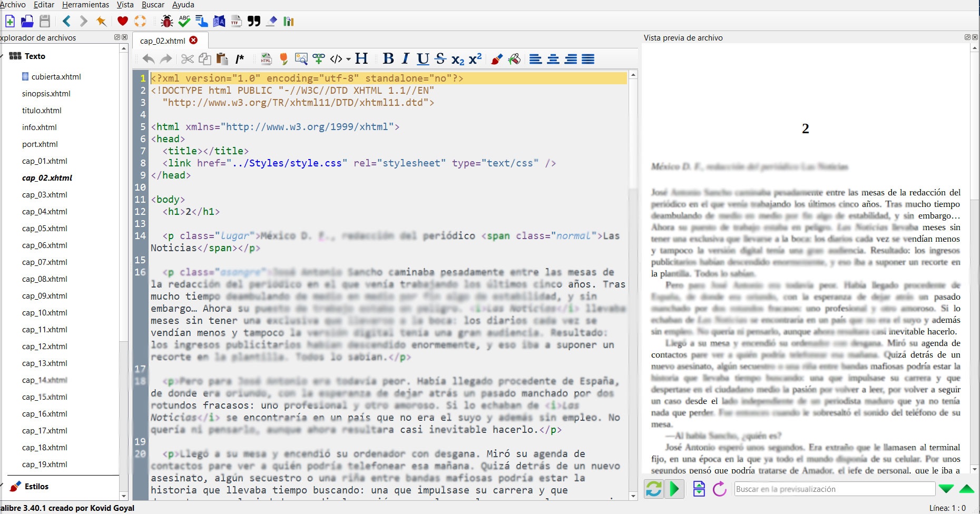Open cap_10.xhtml from the file browser
This screenshot has width=980, height=514.
[45, 313]
